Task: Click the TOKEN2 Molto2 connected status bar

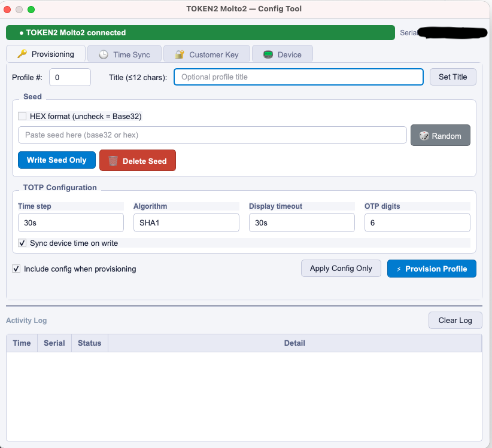Action: [x=200, y=33]
